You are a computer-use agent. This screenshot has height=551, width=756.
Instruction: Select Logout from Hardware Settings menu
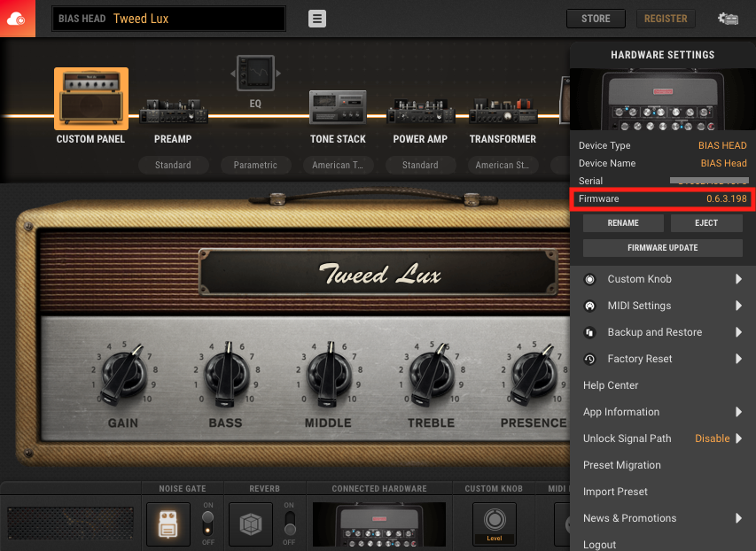[599, 544]
